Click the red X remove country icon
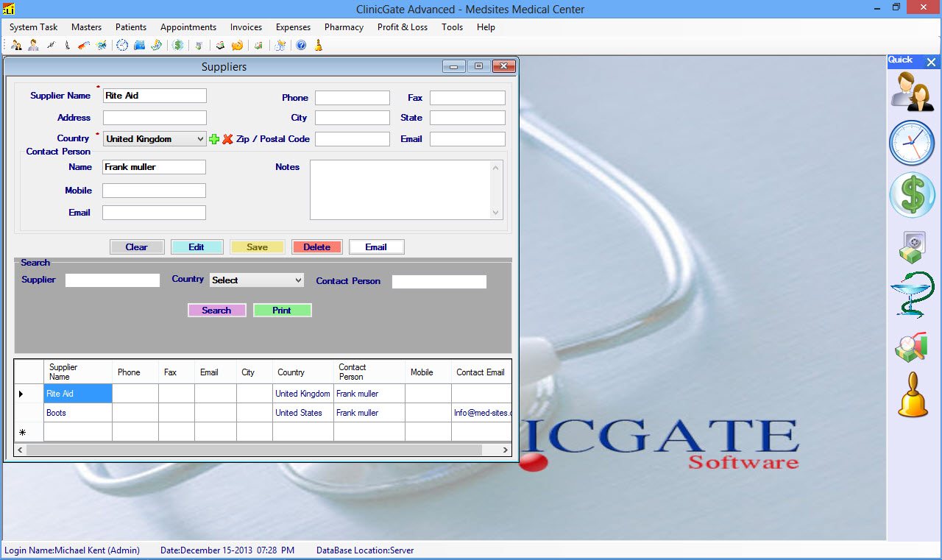Viewport: 942px width, 560px height. tap(227, 139)
